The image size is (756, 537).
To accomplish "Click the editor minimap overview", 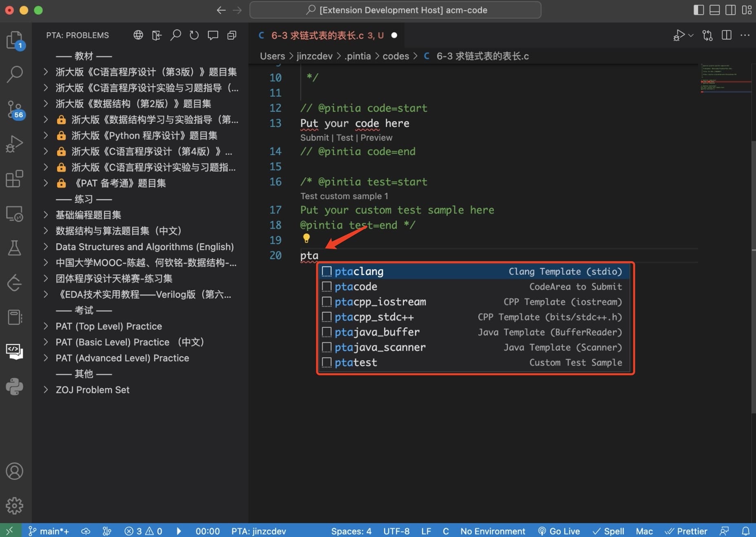I will tap(725, 78).
